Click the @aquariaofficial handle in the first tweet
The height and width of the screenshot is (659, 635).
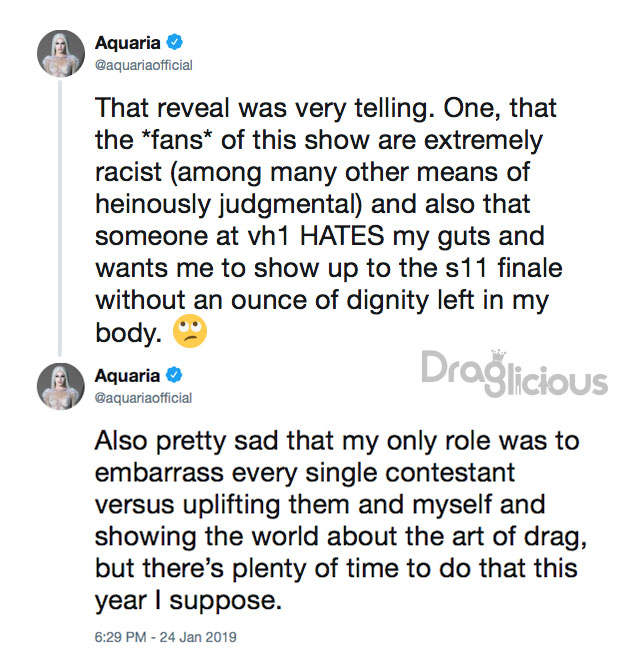[x=144, y=65]
